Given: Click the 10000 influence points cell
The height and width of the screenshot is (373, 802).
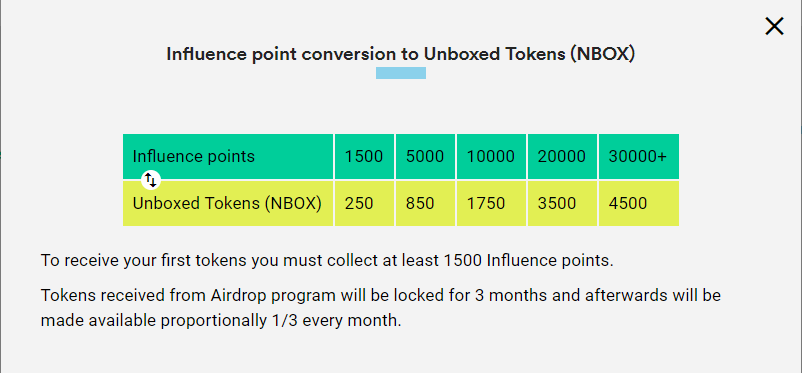Looking at the screenshot, I should click(491, 156).
